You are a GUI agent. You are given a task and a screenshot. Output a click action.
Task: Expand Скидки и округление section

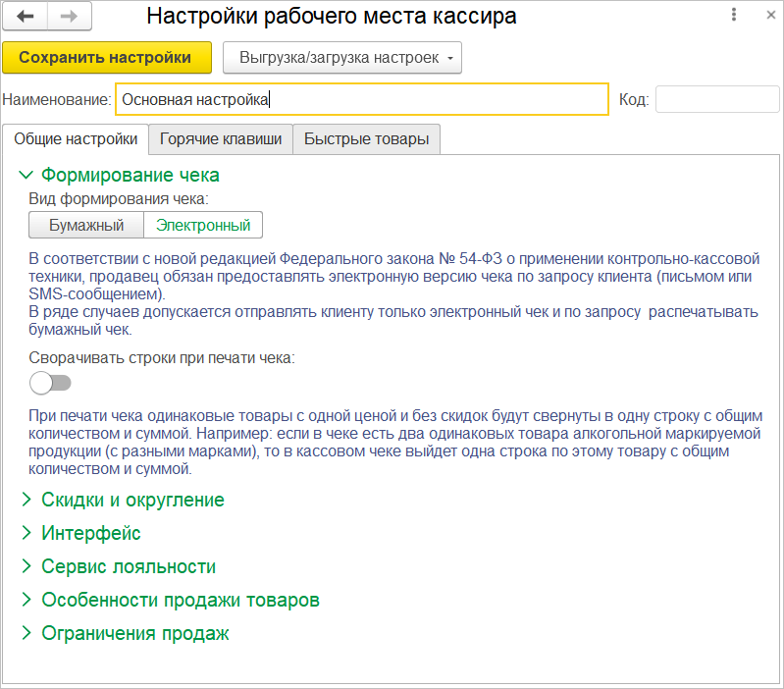coord(124,500)
